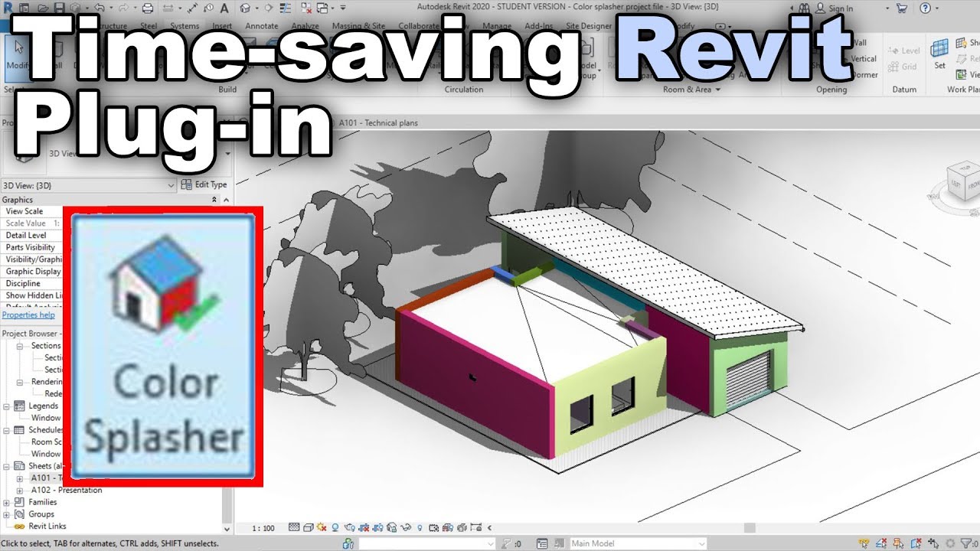980x551 pixels.
Task: Open the 3D View type selector dropdown
Action: click(x=171, y=185)
